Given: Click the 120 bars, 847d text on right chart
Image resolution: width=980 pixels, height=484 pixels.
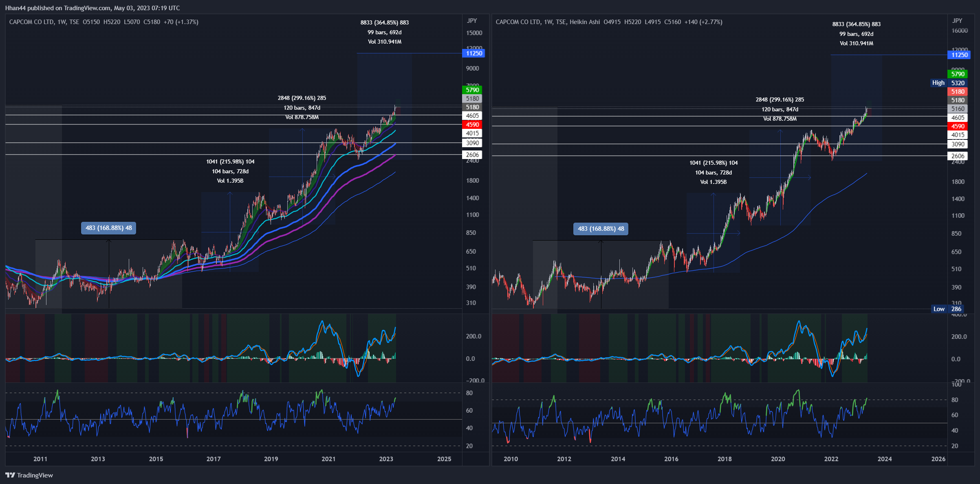Looking at the screenshot, I should (x=780, y=110).
